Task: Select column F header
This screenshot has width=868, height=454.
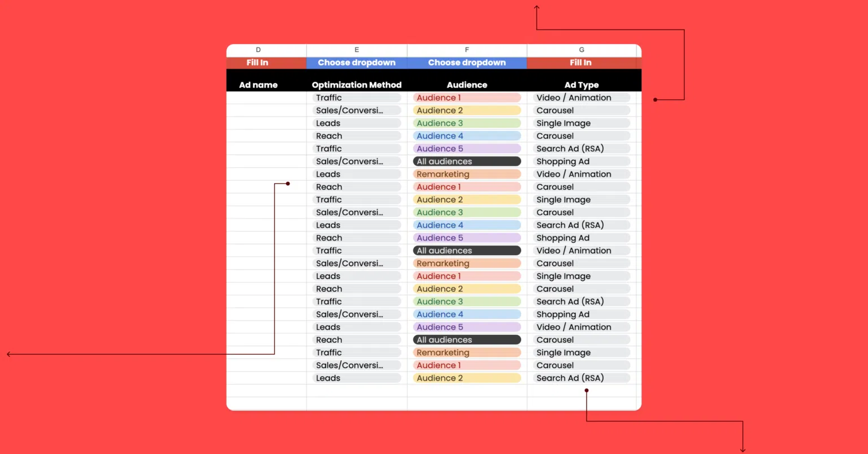Action: pos(467,50)
